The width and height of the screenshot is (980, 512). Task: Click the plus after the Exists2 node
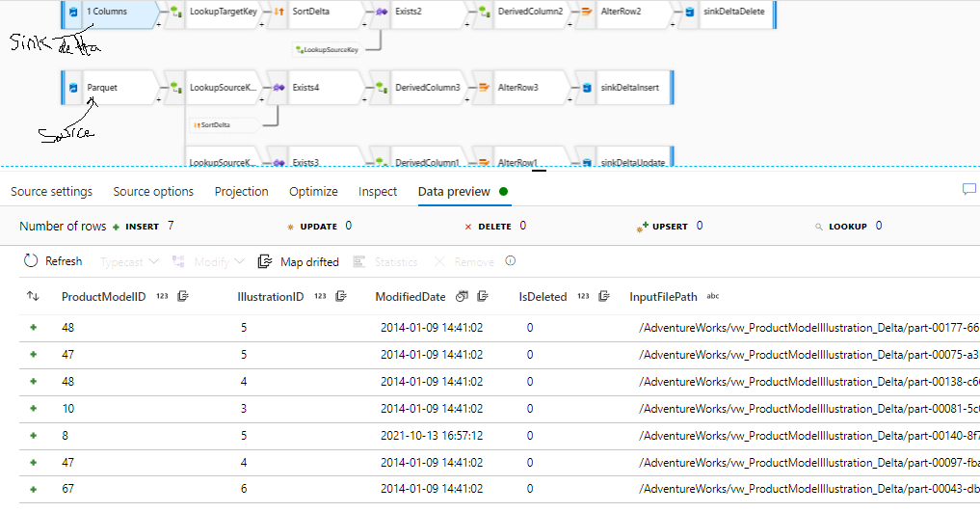pyautogui.click(x=467, y=25)
